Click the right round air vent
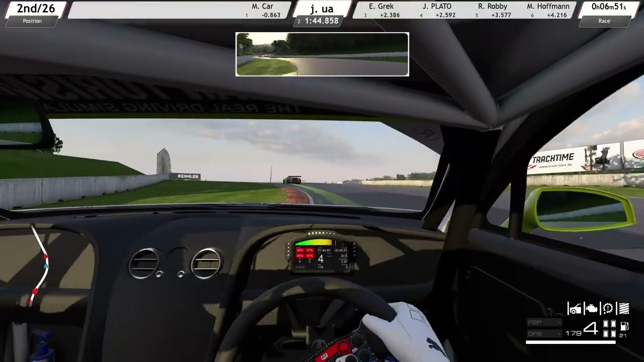 pos(206,263)
